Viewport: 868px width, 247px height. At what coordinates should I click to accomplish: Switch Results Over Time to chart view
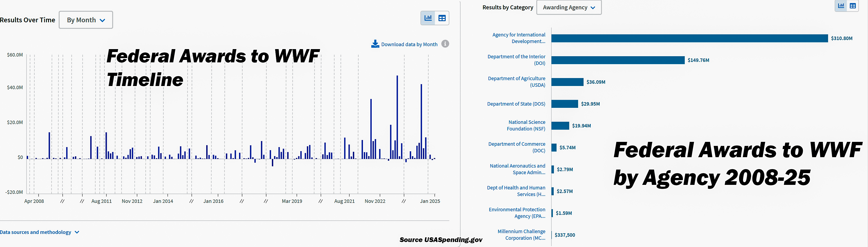(x=428, y=18)
